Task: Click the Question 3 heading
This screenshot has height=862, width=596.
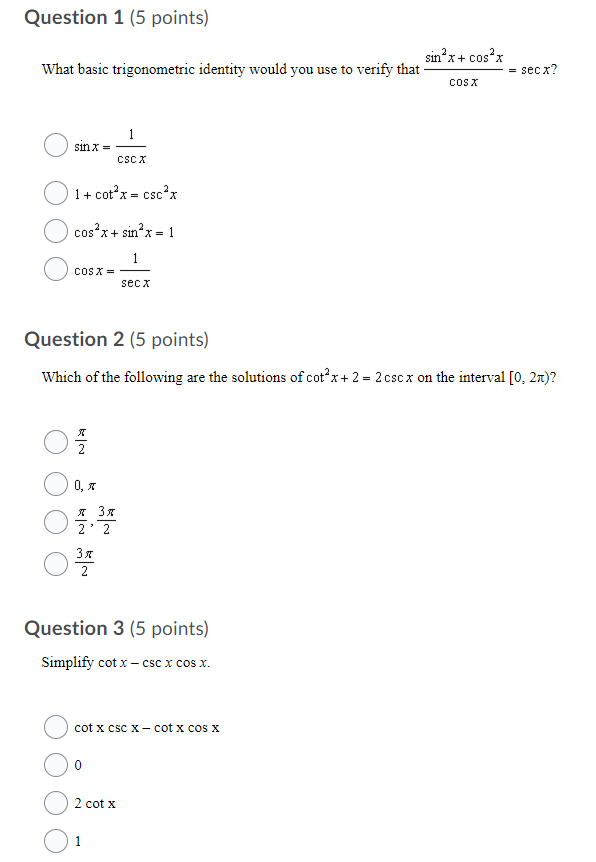Action: [75, 628]
